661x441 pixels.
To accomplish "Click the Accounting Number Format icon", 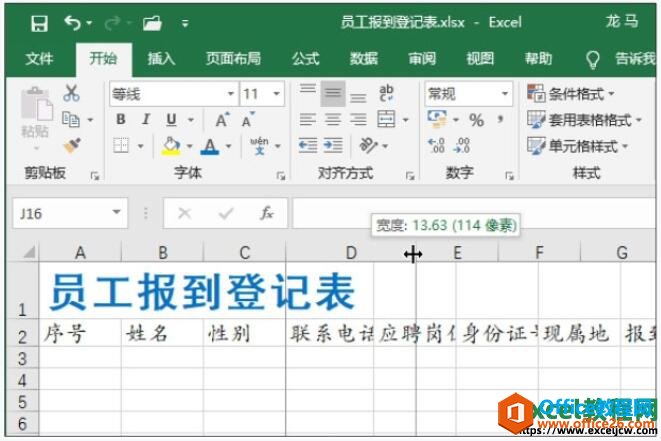I will [437, 119].
